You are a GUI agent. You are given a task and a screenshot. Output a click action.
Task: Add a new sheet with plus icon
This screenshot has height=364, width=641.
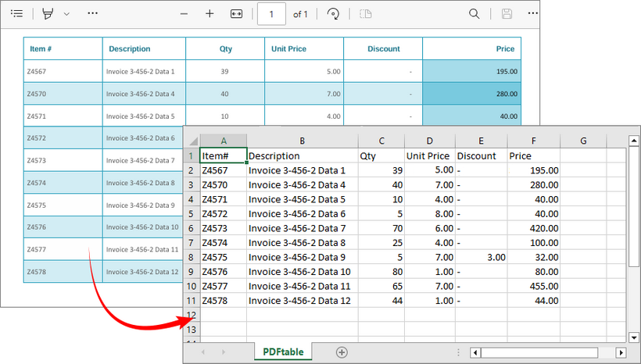coord(342,352)
